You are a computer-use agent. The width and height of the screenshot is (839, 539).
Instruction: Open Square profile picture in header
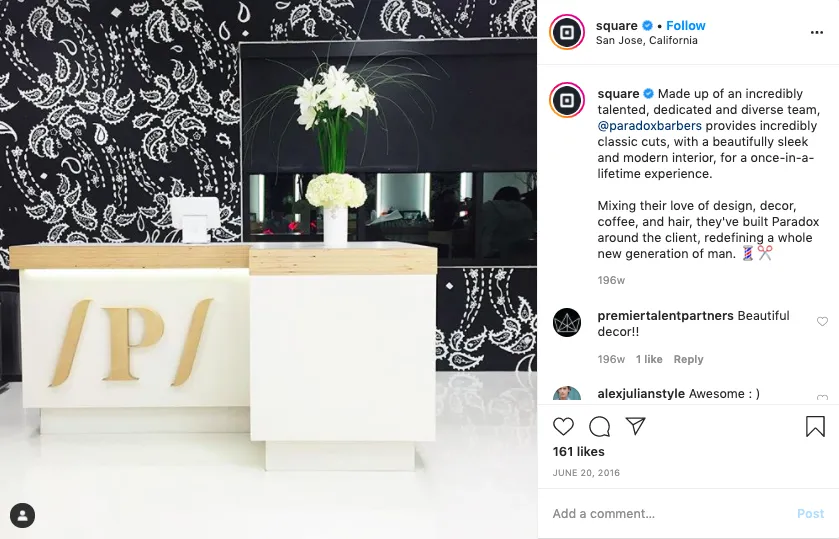tap(567, 32)
